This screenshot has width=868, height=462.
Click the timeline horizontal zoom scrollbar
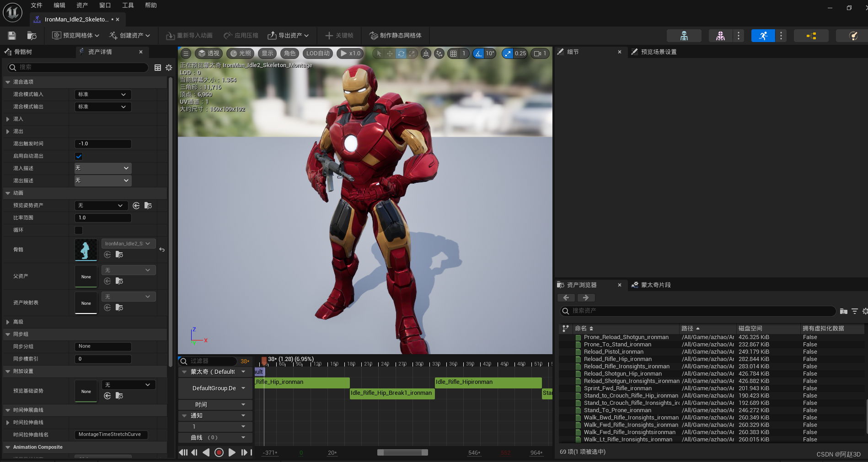[402, 452]
